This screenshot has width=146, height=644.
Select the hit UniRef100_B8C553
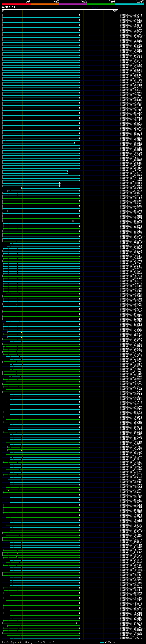131,211
